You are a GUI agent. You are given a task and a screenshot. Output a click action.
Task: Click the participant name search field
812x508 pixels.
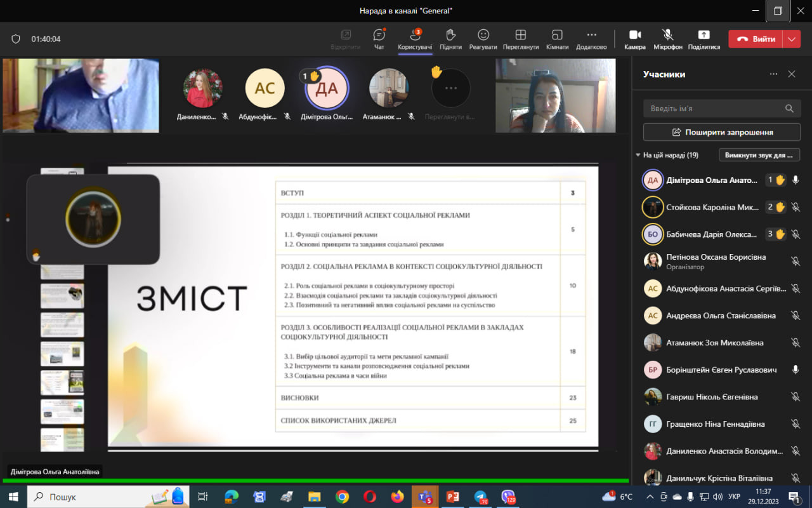point(714,109)
